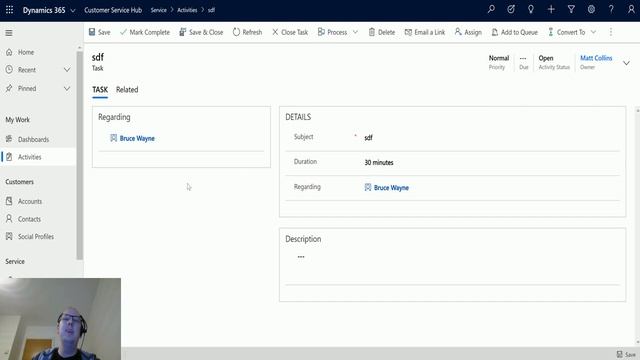Click Add to Queue
640x360 pixels.
coord(514,32)
